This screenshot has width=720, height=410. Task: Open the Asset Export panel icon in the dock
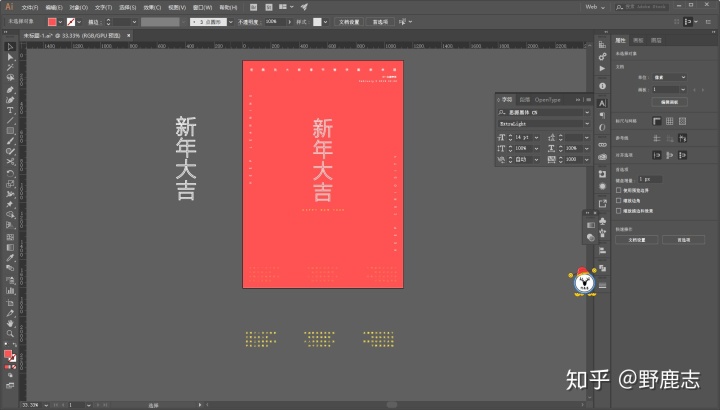pyautogui.click(x=602, y=203)
